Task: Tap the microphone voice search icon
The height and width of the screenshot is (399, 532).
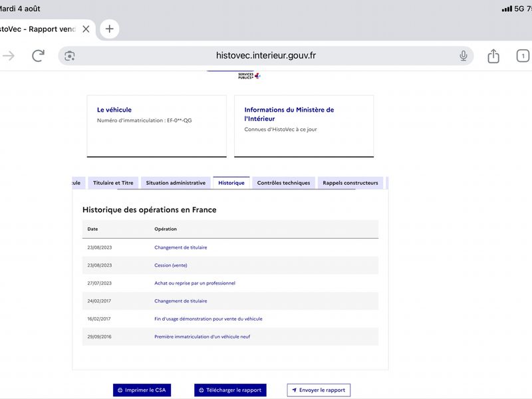Action: (x=463, y=56)
